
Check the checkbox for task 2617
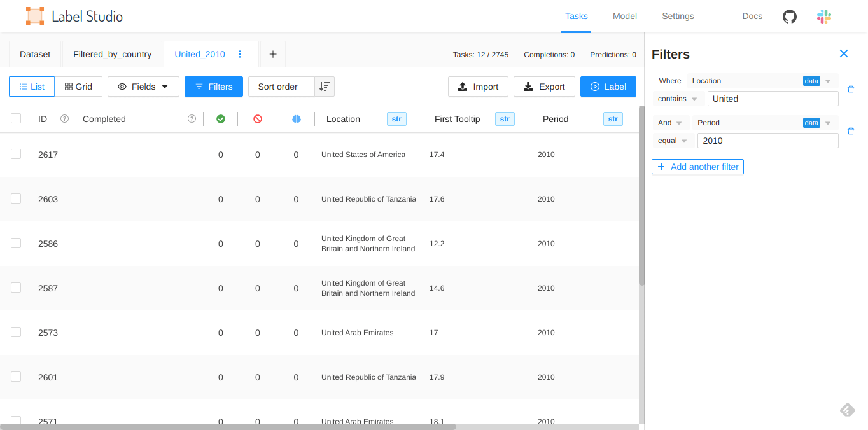click(x=16, y=154)
